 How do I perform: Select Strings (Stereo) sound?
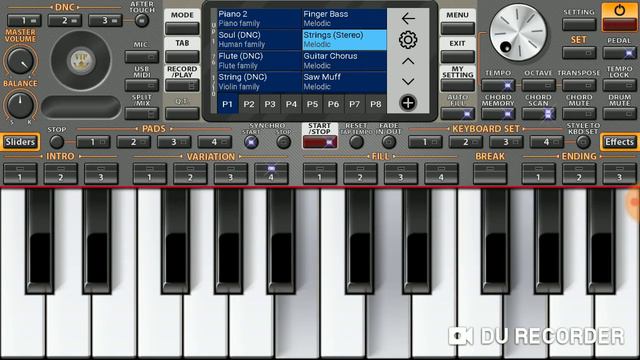tap(344, 40)
